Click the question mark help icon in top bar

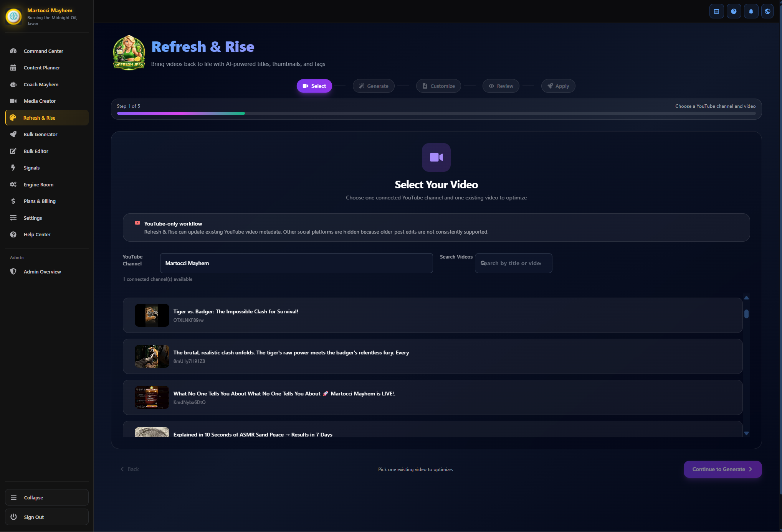tap(734, 11)
